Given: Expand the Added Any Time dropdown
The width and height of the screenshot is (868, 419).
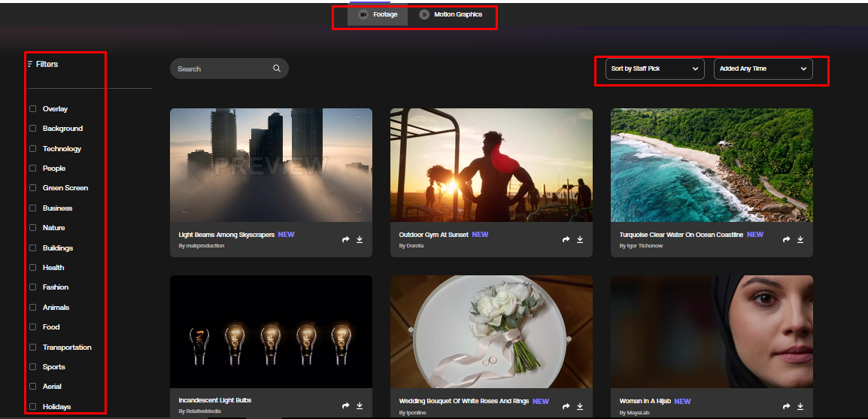Looking at the screenshot, I should pos(763,68).
